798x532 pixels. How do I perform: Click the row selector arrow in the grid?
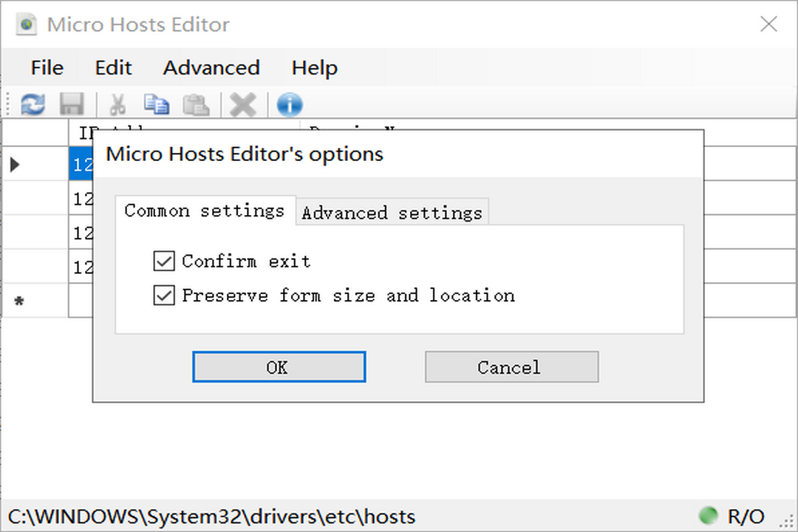point(15,164)
